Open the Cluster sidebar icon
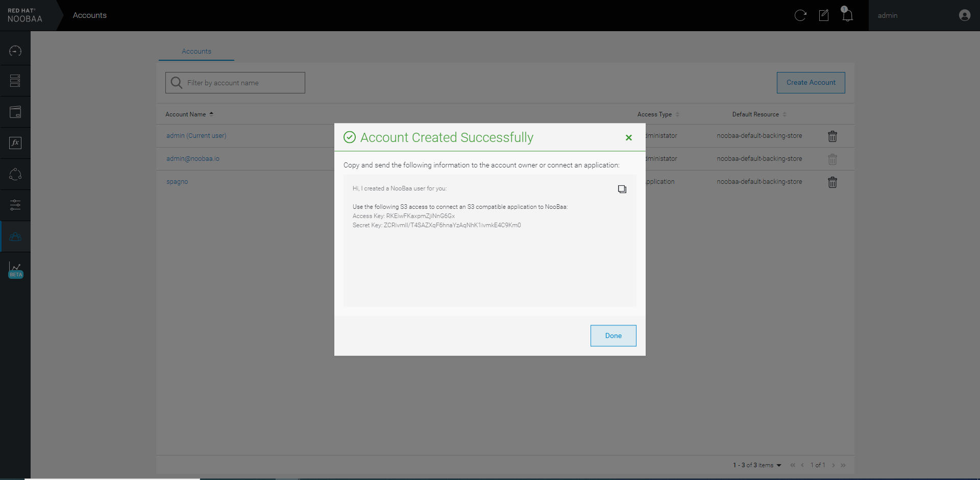980x480 pixels. coord(15,174)
